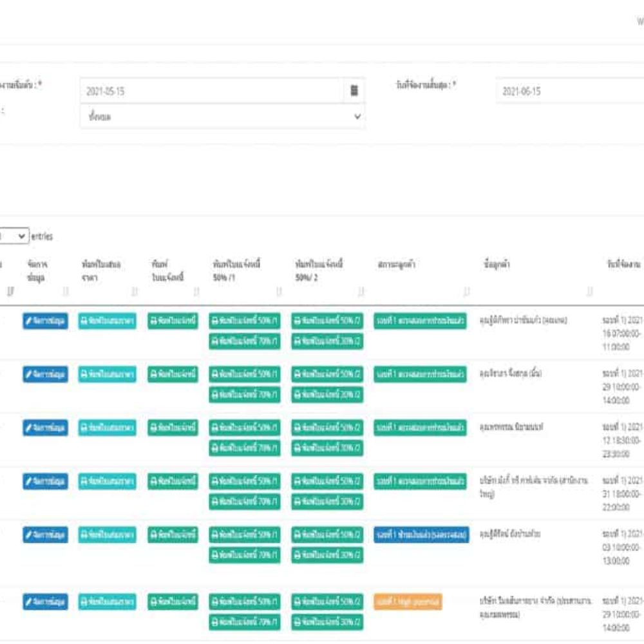
Task: Click green print invoice button in second row
Action: 173,374
